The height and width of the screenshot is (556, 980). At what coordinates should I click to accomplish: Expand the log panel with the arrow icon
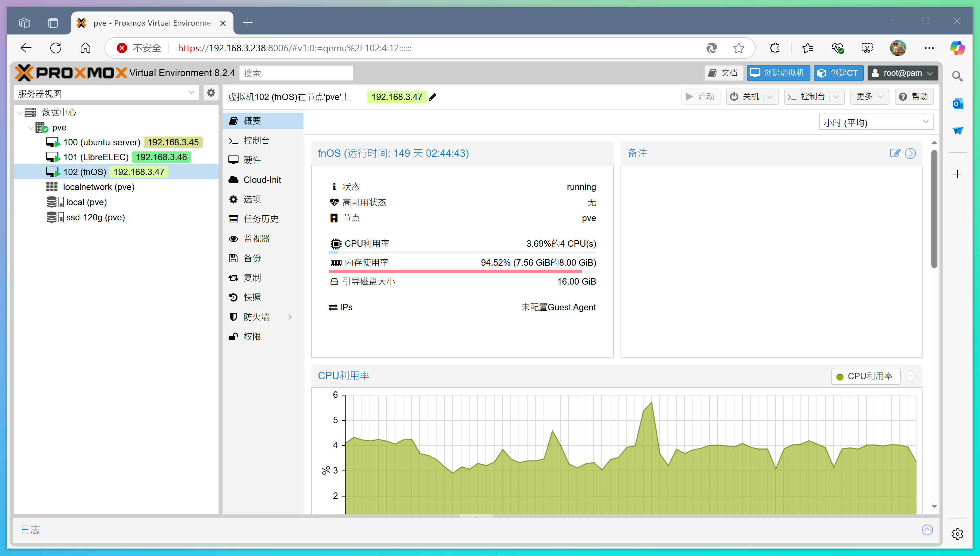(927, 530)
